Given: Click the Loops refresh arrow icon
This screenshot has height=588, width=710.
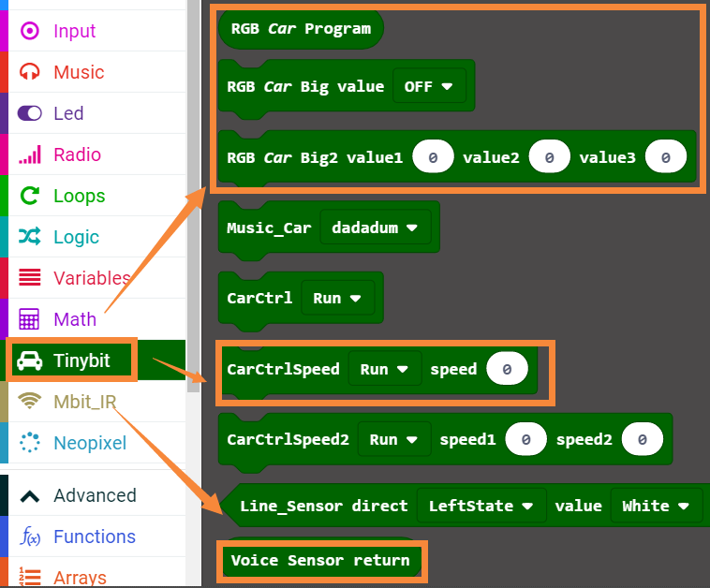Looking at the screenshot, I should click(x=30, y=196).
